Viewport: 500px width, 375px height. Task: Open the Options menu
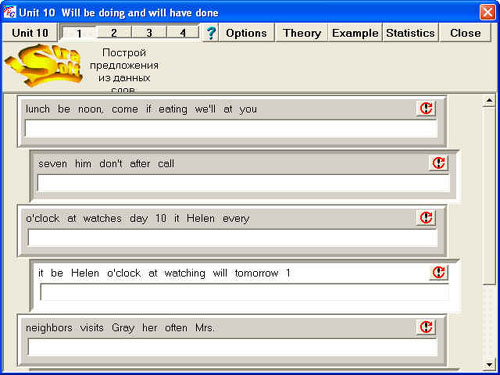(246, 33)
